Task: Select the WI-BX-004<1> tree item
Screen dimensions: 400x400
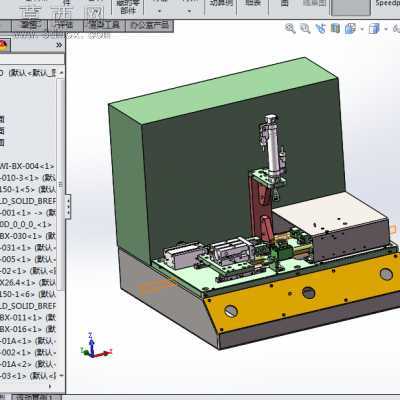Action: [27, 166]
